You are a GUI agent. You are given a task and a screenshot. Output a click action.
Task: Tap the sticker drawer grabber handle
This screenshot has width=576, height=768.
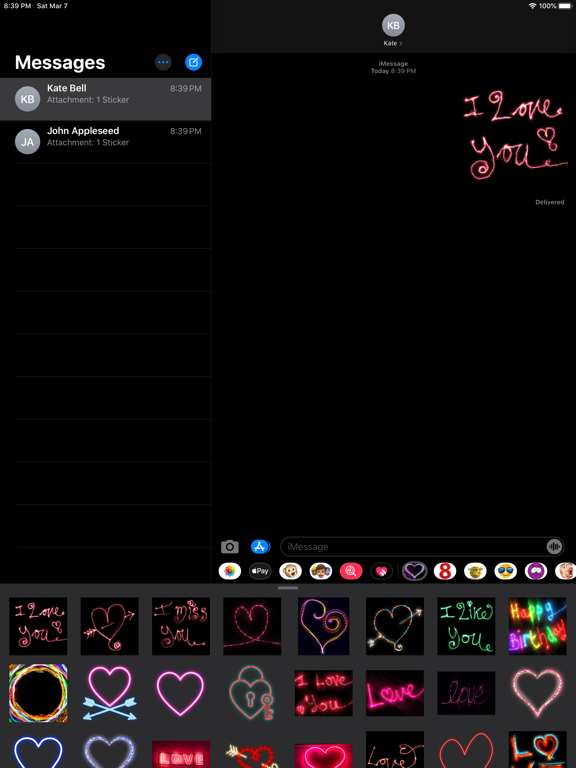tap(288, 588)
